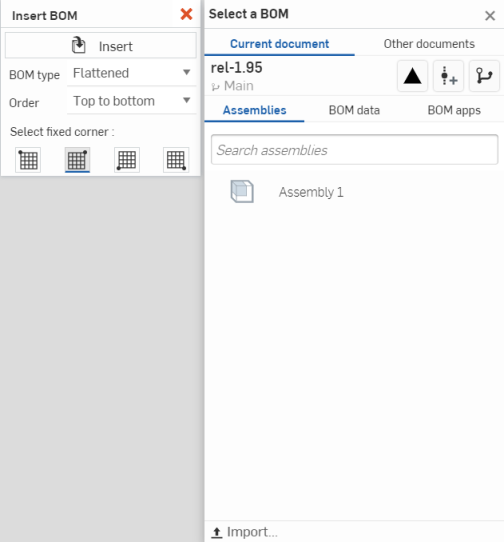Select bottom-right fixed corner icon

click(176, 160)
